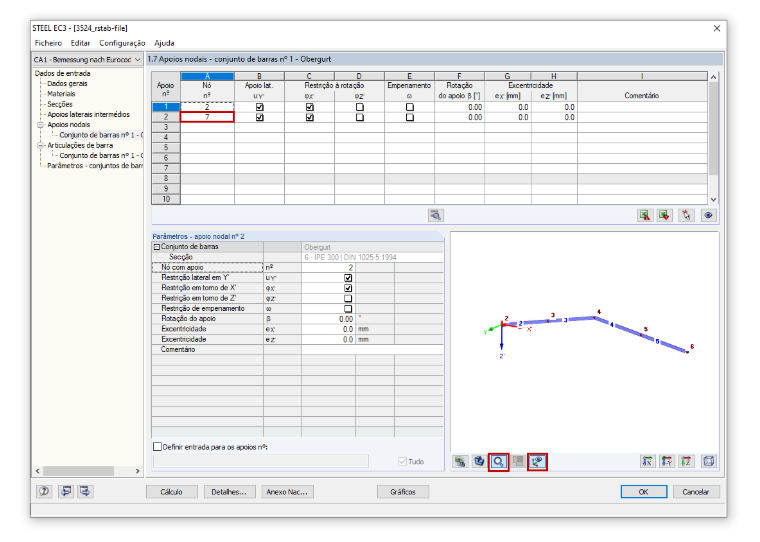760x542 pixels.
Task: Click navigator horizontal scrollbar thumb
Action: click(79, 471)
